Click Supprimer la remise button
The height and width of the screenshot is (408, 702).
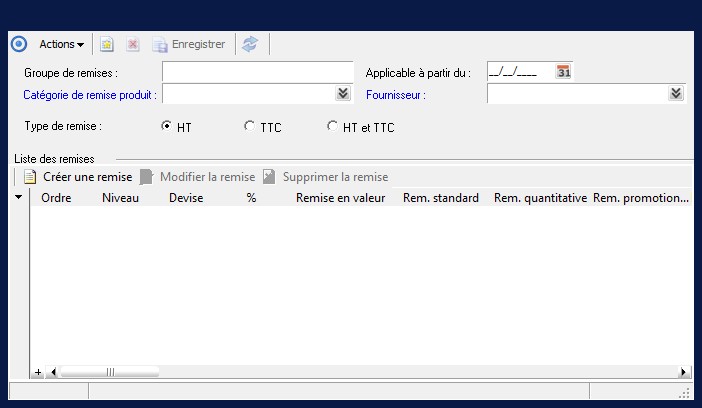pyautogui.click(x=325, y=177)
